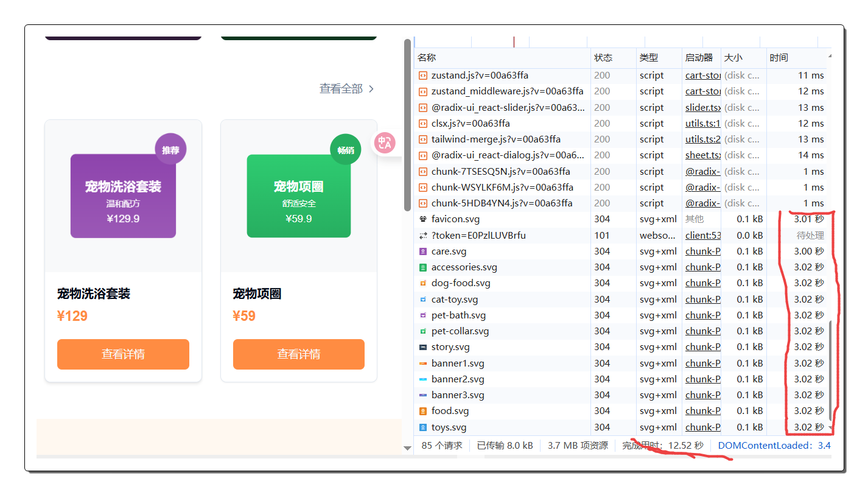Viewport: 868px width, 495px height.
Task: Click the translate floating icon
Action: [385, 143]
